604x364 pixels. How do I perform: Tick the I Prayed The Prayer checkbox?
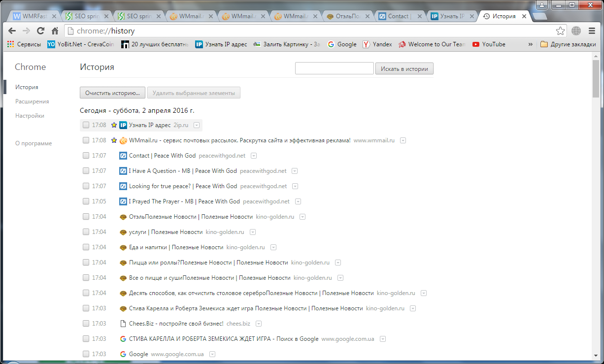86,201
